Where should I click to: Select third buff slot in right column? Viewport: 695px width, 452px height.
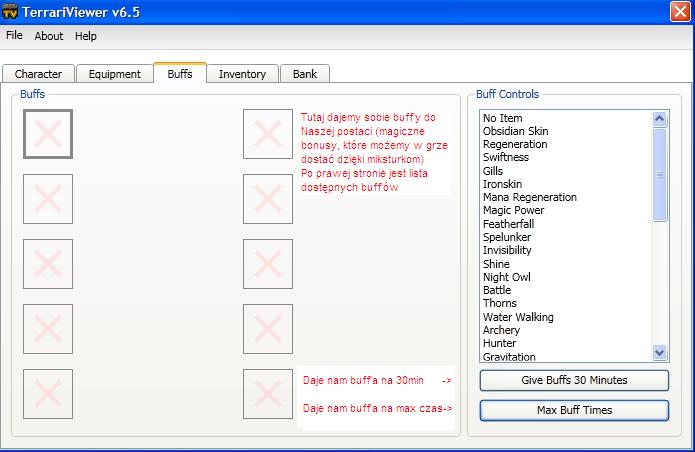tap(268, 264)
